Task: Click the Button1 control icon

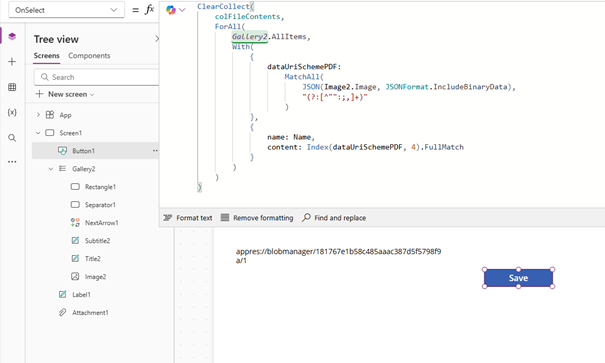Action: click(62, 151)
